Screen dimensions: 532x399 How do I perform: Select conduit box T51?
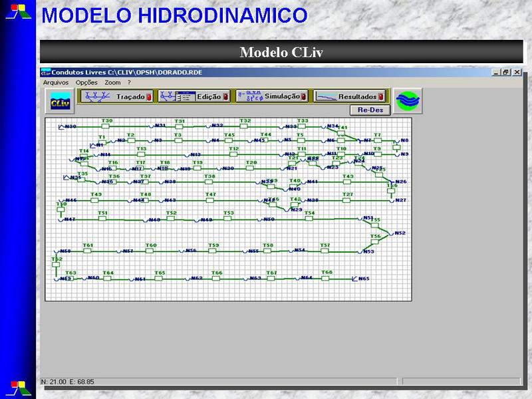[102, 218]
